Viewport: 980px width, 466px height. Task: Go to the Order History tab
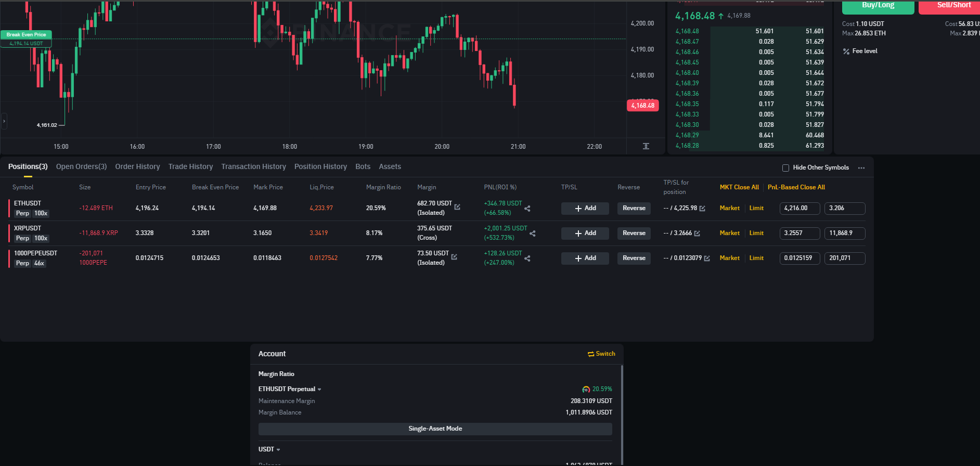click(x=138, y=166)
